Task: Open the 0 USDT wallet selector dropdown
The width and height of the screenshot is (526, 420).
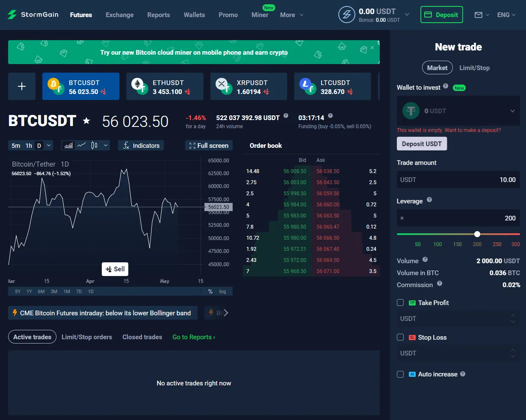Action: 458,111
